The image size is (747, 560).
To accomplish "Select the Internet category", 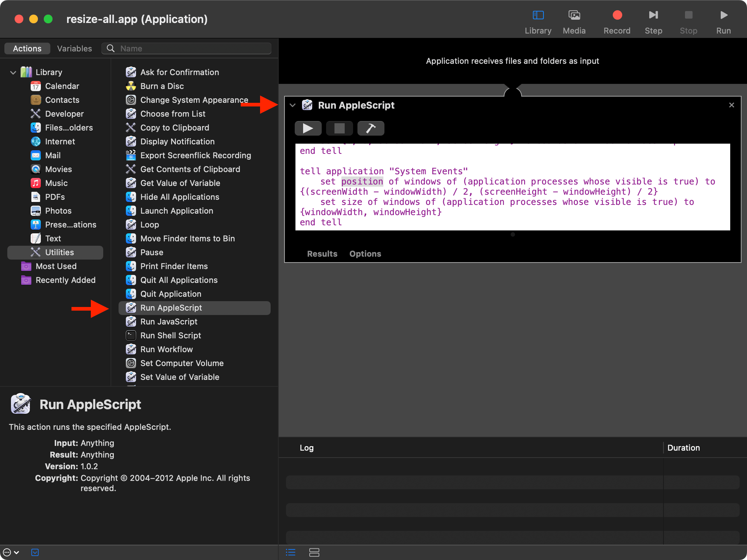I will pos(53,141).
